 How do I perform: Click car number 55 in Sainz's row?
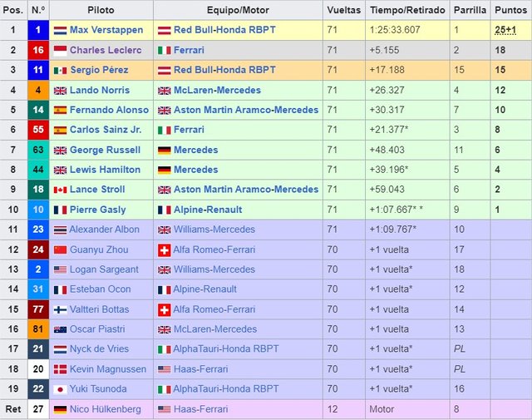click(38, 130)
